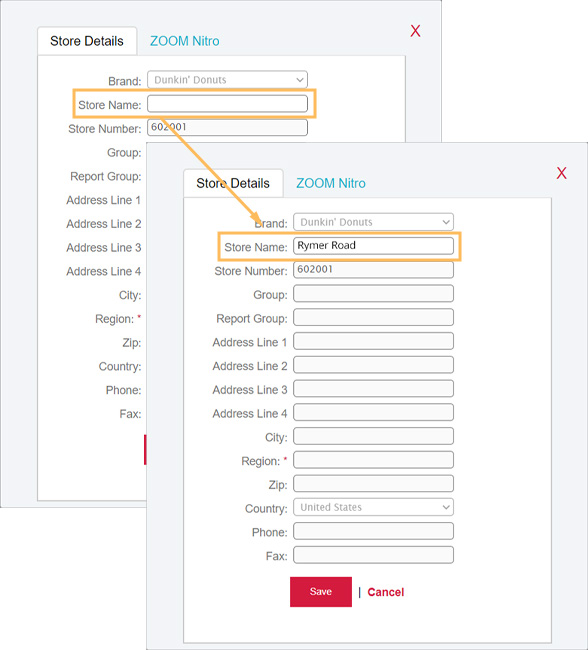588x650 pixels.
Task: Expand the Brand dropdown in the front dialog
Action: click(373, 222)
